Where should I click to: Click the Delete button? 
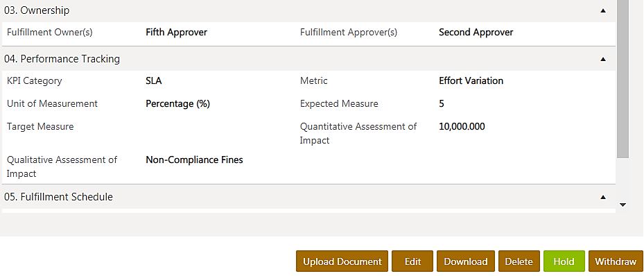click(x=519, y=261)
